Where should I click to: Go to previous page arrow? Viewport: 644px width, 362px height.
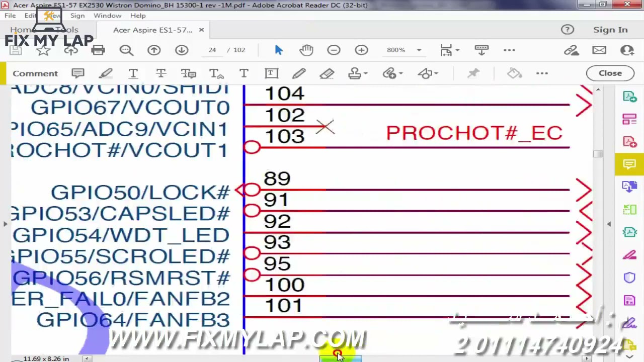[154, 50]
